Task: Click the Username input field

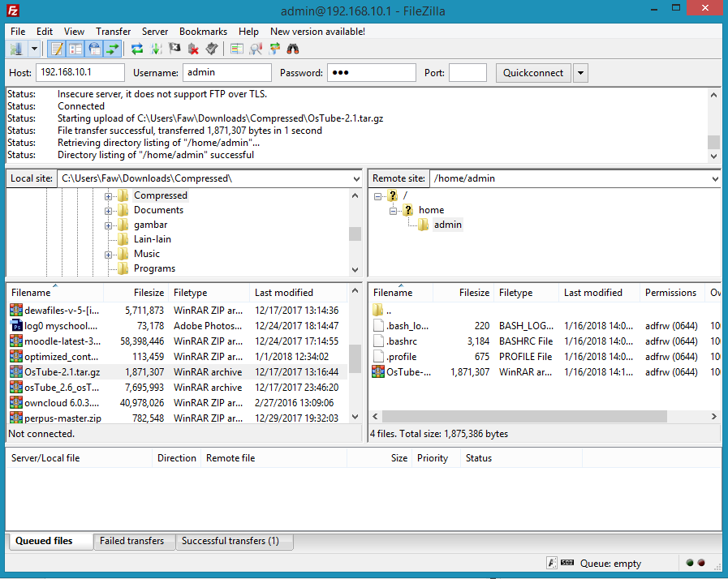Action: (x=227, y=73)
